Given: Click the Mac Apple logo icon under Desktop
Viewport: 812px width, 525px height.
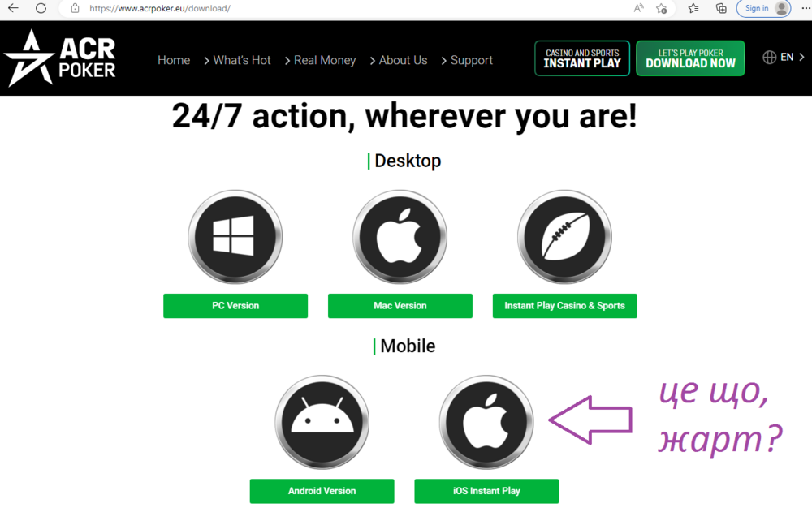Looking at the screenshot, I should [x=400, y=237].
